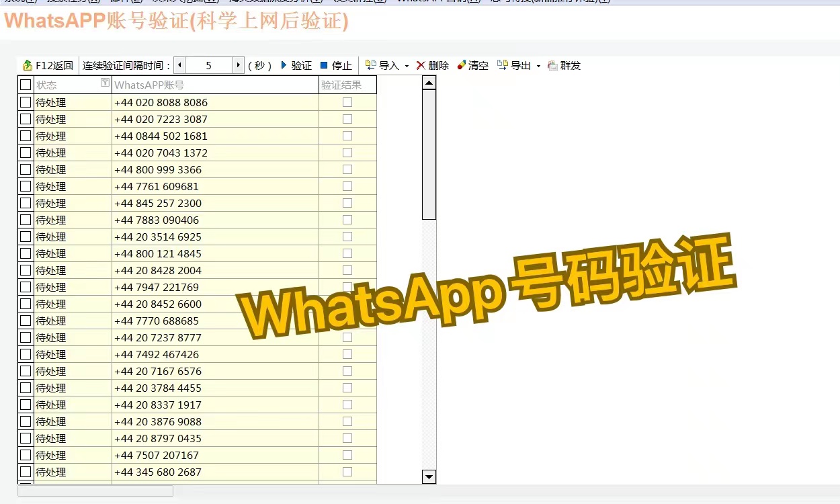The width and height of the screenshot is (840, 504).
Task: Open mass sending via the 群发 icon
Action: click(x=552, y=65)
